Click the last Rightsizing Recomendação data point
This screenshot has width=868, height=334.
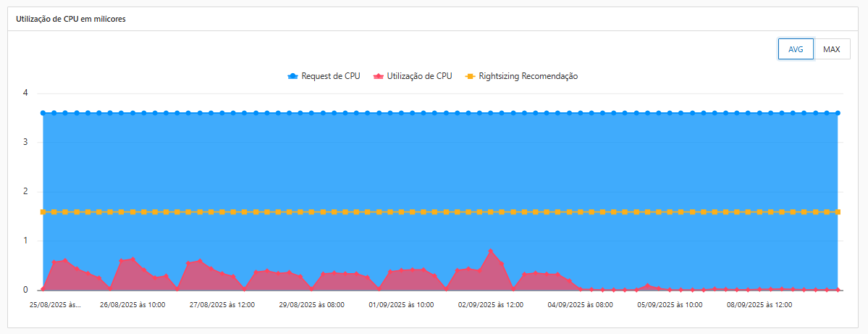pos(838,212)
